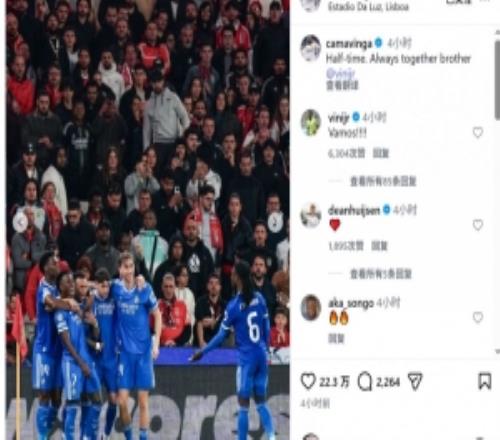Expand all replies under deanhuijsen's comment

[381, 274]
